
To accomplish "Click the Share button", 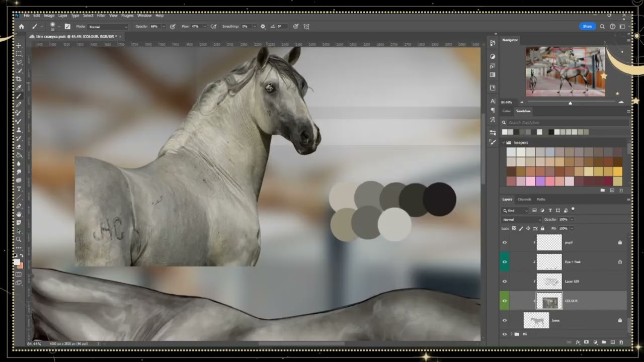I will (x=587, y=26).
